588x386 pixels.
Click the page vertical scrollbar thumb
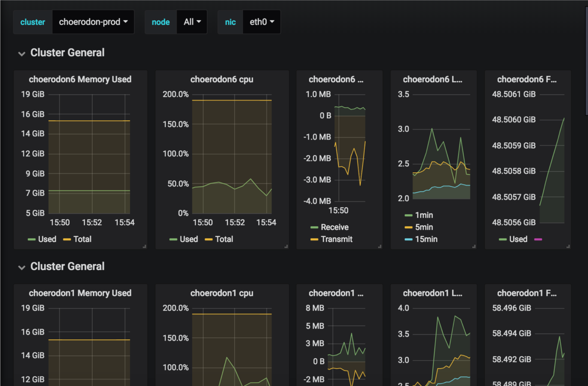(586, 60)
